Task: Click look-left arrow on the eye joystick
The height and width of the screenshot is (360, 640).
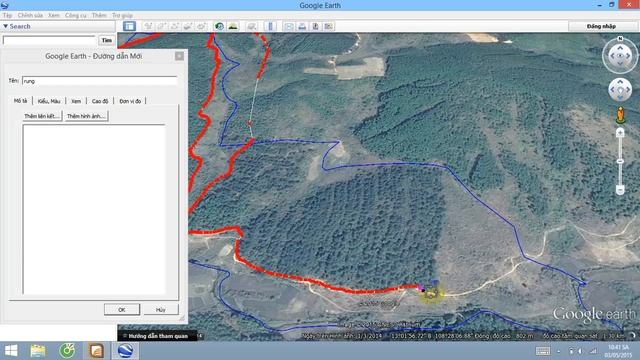Action: click(612, 56)
